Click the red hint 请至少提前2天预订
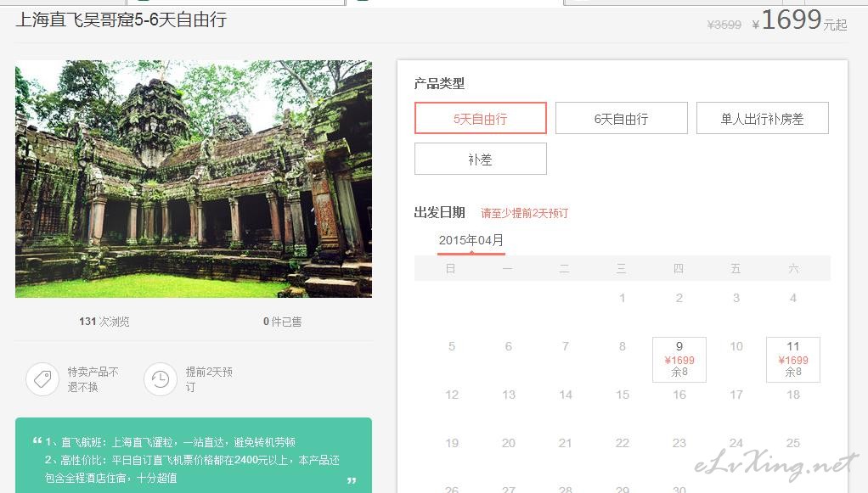 (x=524, y=213)
